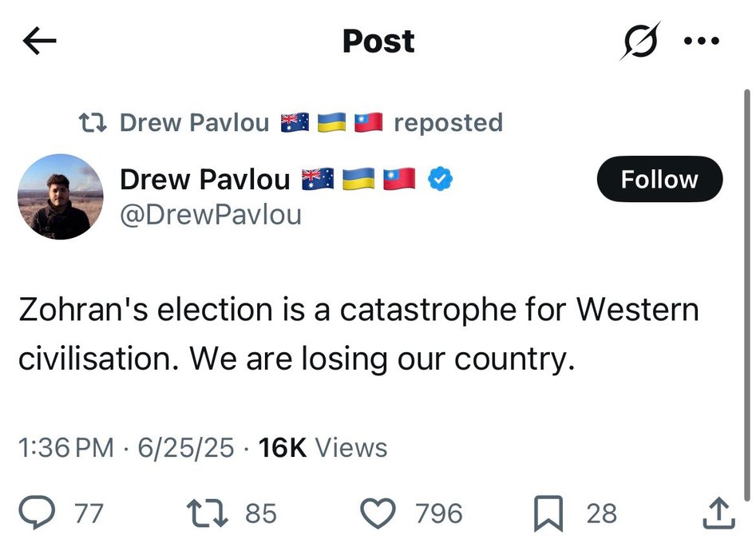This screenshot has height=559, width=756.
Task: Tap the reply speech bubble icon
Action: pyautogui.click(x=38, y=513)
